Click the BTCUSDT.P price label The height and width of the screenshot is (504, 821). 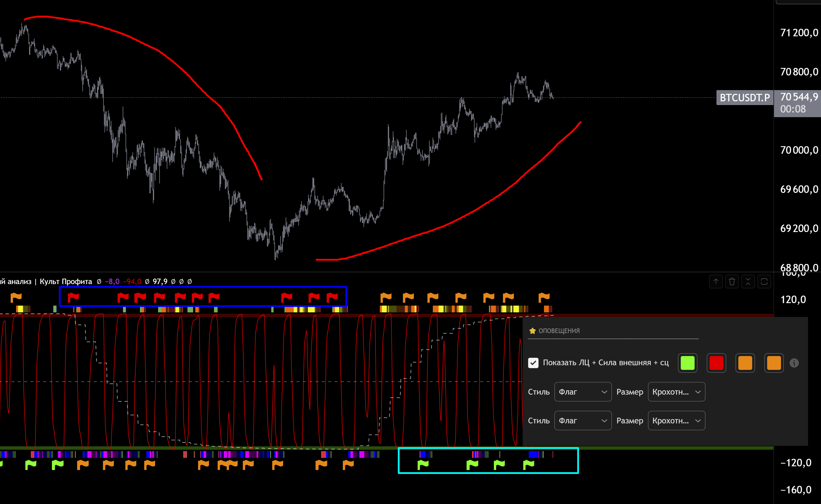(745, 98)
